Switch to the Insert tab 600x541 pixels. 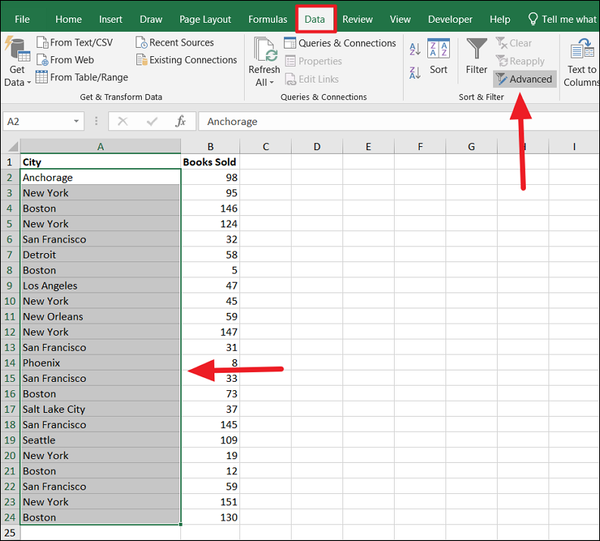tap(111, 19)
